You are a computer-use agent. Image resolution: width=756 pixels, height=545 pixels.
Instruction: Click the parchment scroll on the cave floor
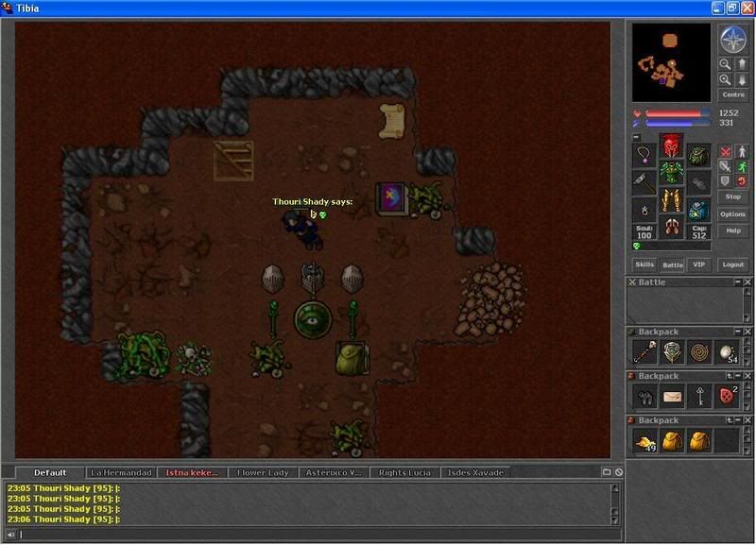pos(391,121)
